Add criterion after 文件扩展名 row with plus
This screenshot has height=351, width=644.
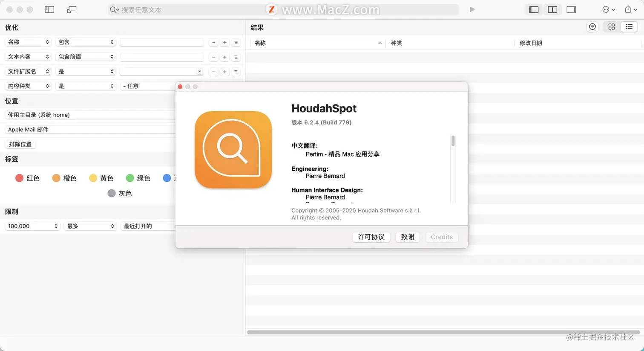224,72
